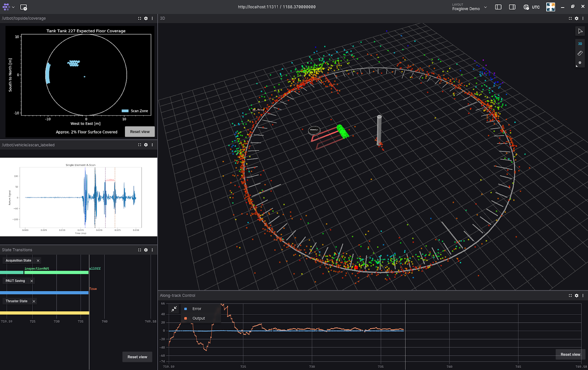Open settings gear of the 3D panel
588x370 pixels.
click(x=577, y=18)
